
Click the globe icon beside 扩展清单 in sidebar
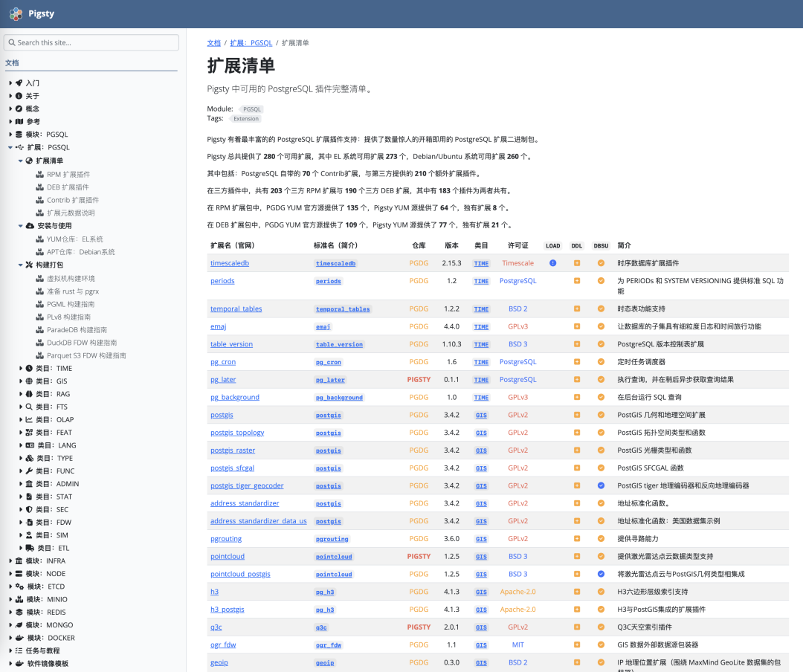[29, 161]
